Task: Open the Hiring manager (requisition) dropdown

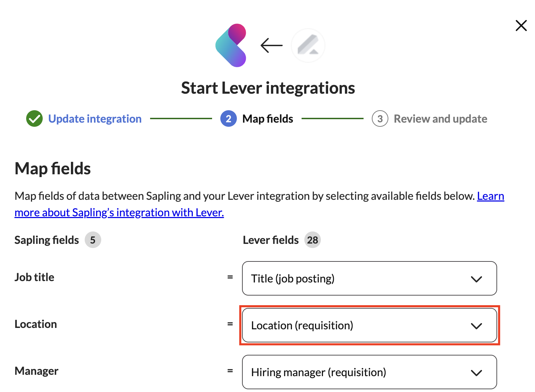Action: click(x=369, y=372)
